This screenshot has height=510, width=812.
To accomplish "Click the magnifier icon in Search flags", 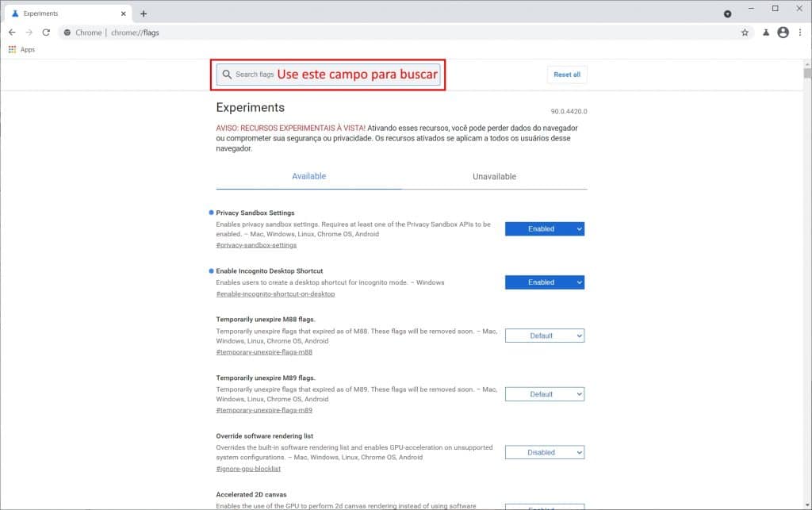I will click(x=227, y=75).
